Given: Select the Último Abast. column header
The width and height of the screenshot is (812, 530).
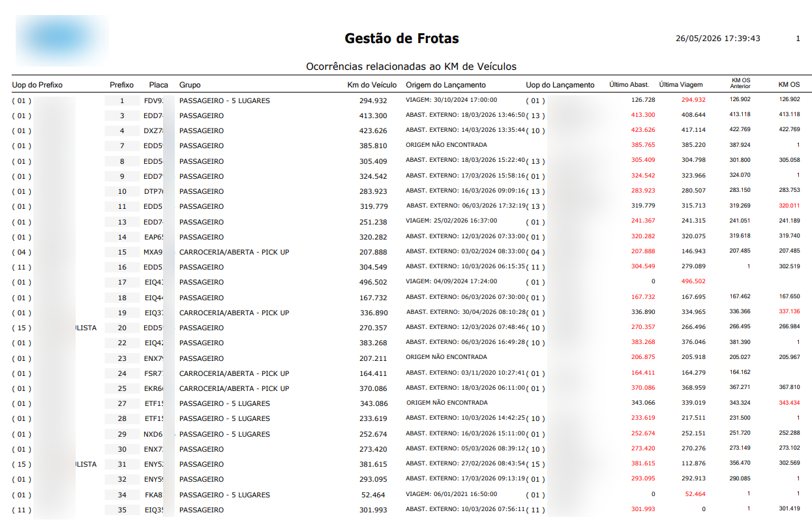Looking at the screenshot, I should coord(629,85).
